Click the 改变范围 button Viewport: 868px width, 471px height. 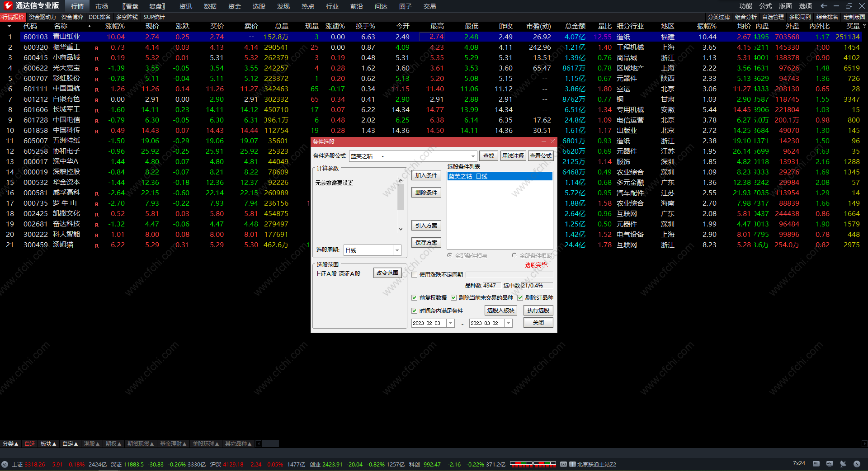(x=387, y=273)
